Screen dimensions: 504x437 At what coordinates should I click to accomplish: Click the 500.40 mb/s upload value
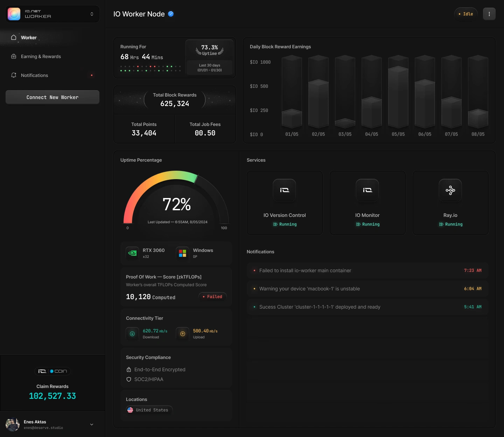[205, 331]
